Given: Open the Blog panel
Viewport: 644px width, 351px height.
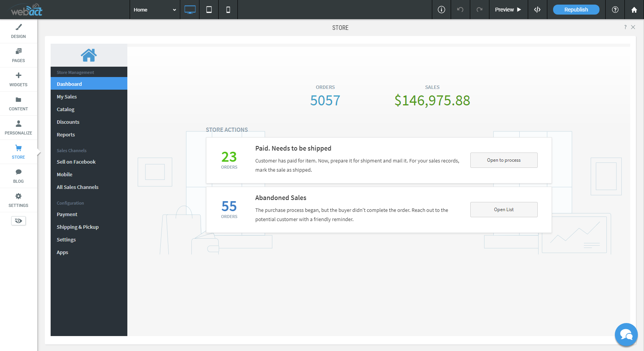Looking at the screenshot, I should 18,175.
